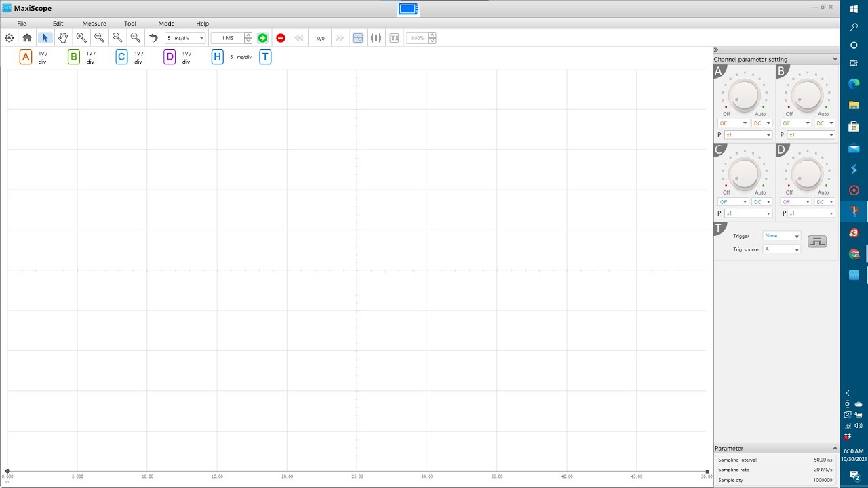Select the hand pan tool
The height and width of the screenshot is (488, 868).
click(x=63, y=38)
